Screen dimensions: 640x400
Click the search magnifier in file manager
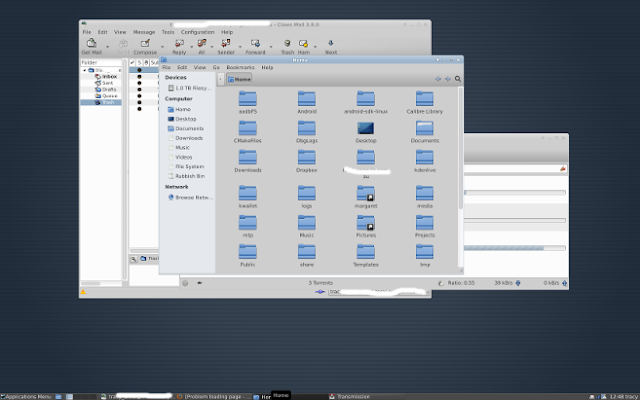click(458, 79)
